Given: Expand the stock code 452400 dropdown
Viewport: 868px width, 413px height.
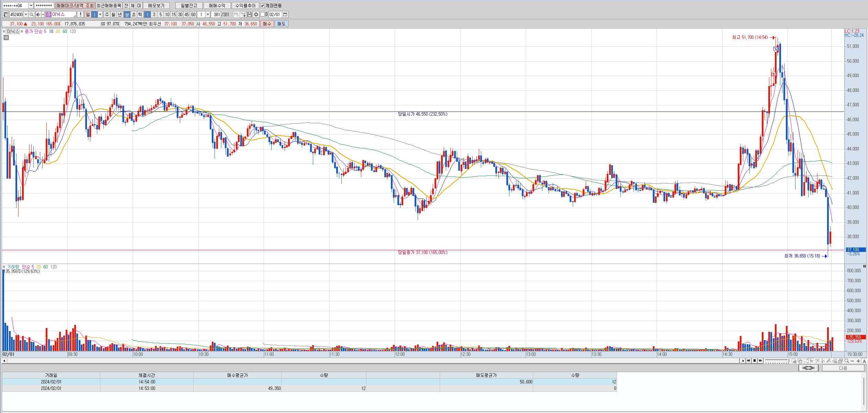Looking at the screenshot, I should point(26,14).
